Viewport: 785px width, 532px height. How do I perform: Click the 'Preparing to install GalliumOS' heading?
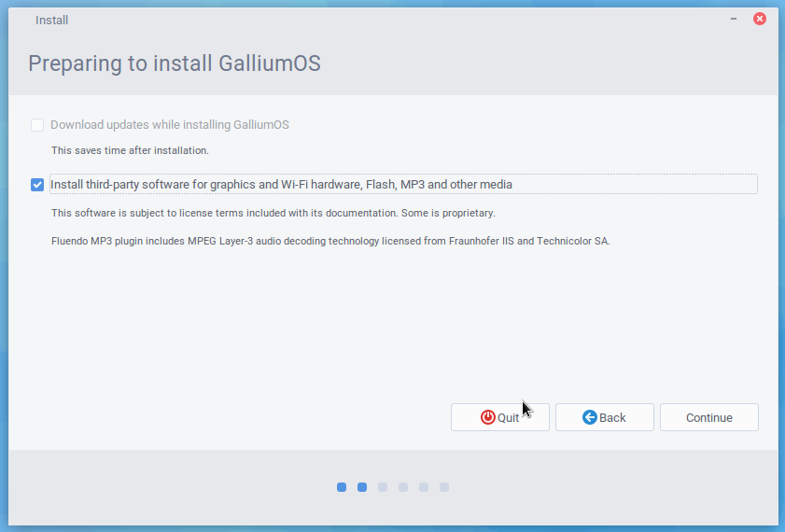175,63
